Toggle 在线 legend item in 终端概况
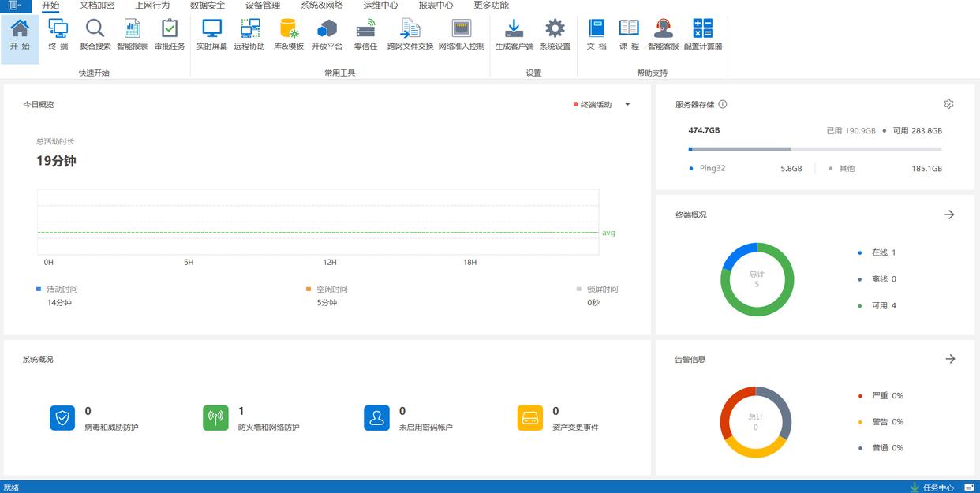This screenshot has width=980, height=493. point(877,253)
